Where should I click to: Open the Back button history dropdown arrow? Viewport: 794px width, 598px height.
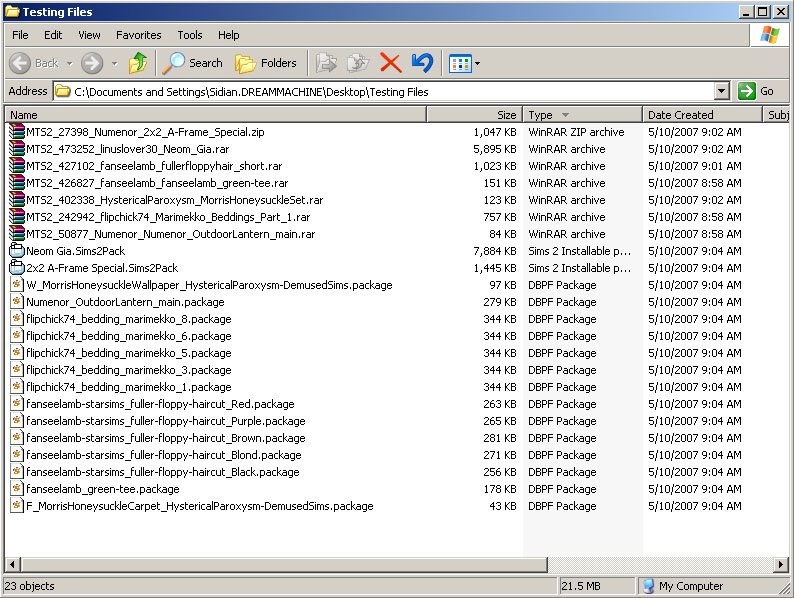coord(69,63)
